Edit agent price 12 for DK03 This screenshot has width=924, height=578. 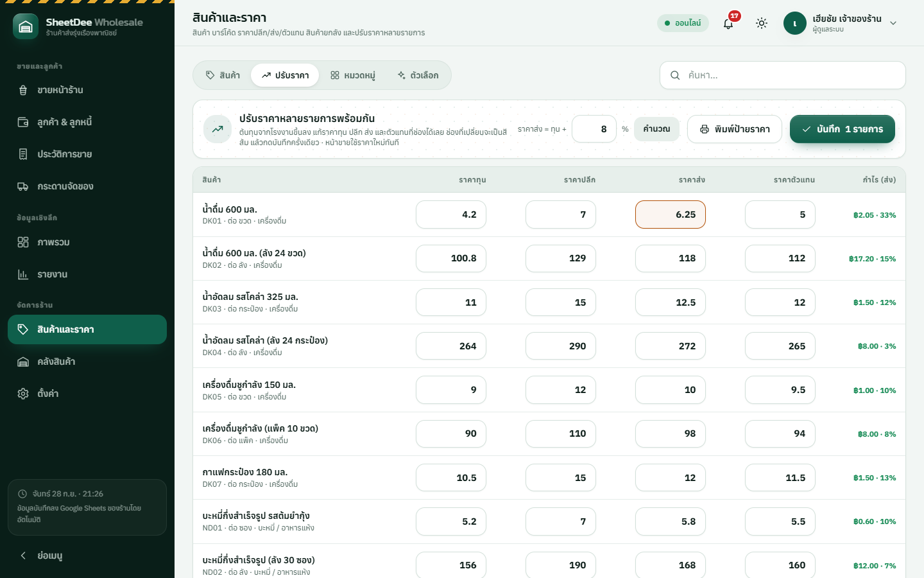click(780, 302)
